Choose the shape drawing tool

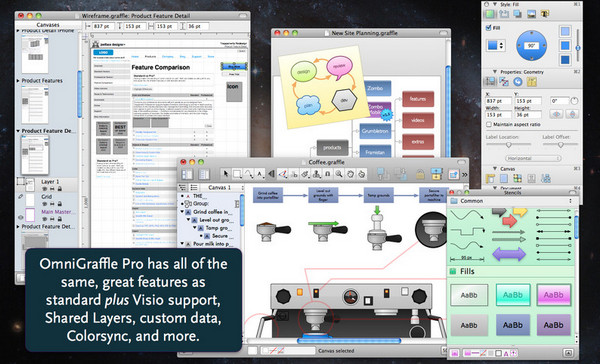(x=237, y=174)
